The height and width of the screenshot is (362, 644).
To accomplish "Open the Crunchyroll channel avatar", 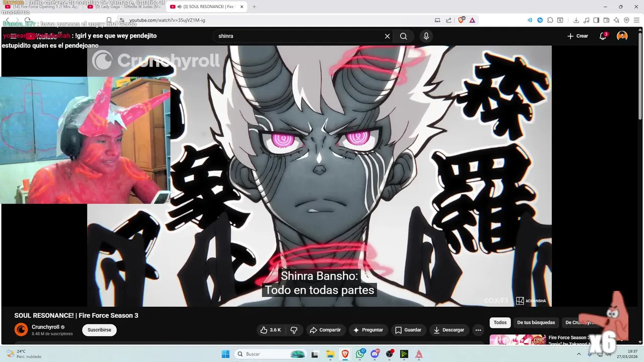I will pyautogui.click(x=21, y=330).
